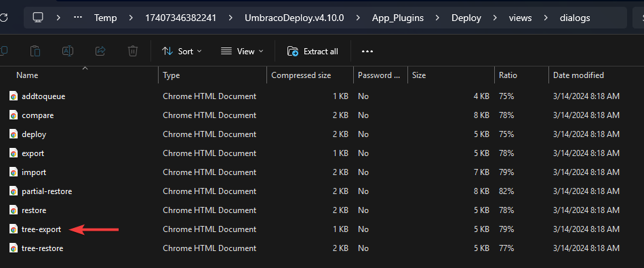Click the Extract all button

[x=313, y=52]
